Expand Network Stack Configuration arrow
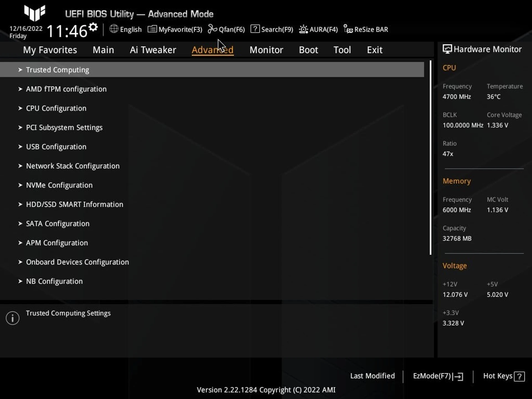Screen dimensions: 532x399 click(x=20, y=166)
